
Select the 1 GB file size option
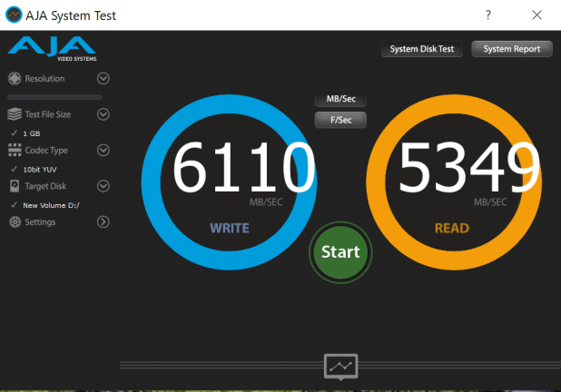[x=32, y=133]
